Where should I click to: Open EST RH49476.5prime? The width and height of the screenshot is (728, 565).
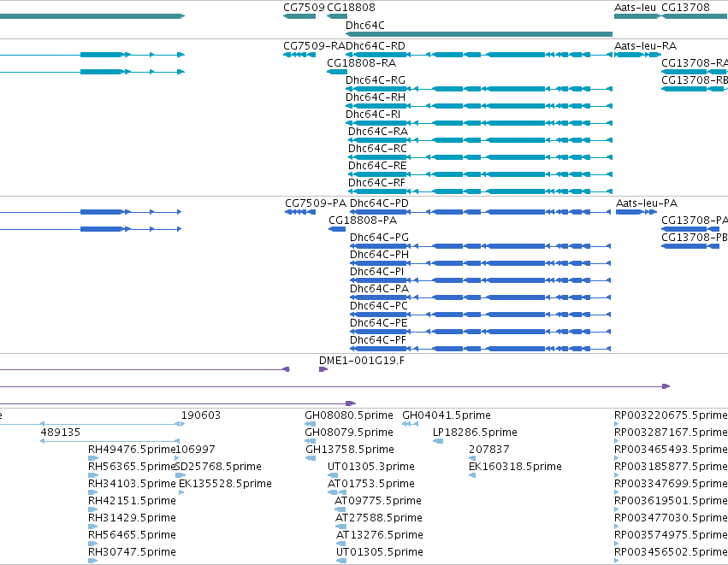point(132,450)
